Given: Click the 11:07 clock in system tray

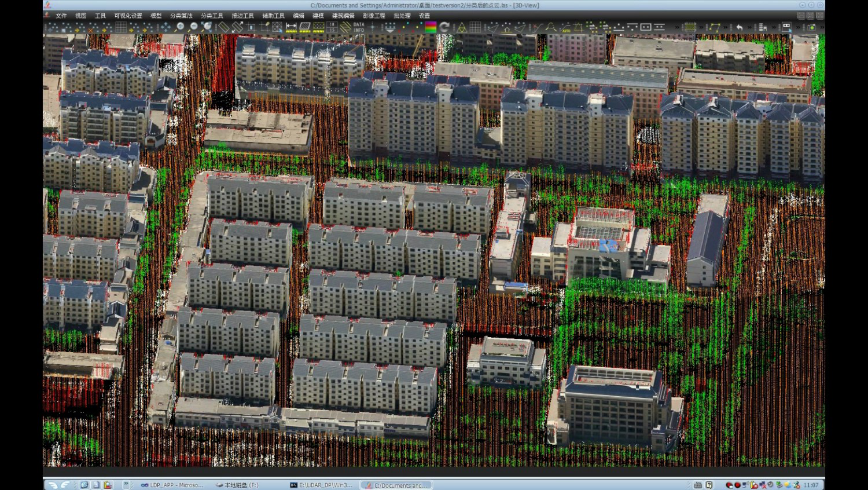Looking at the screenshot, I should (x=811, y=485).
